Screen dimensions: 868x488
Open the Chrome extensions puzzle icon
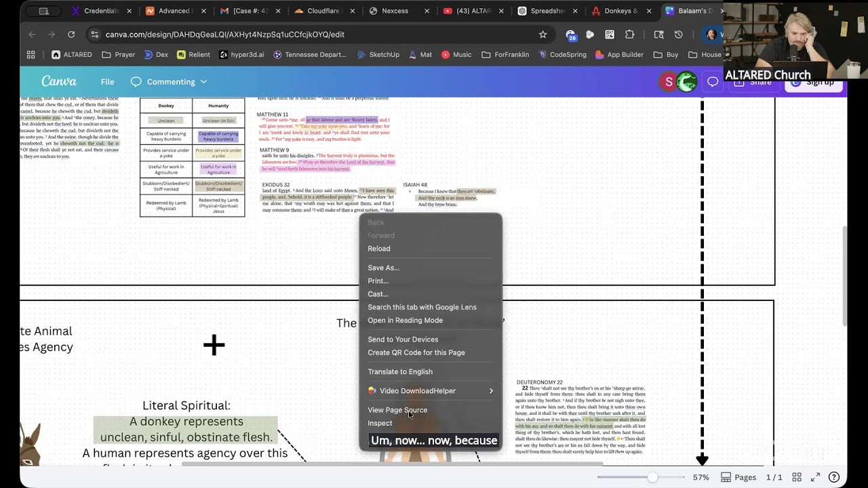(630, 35)
